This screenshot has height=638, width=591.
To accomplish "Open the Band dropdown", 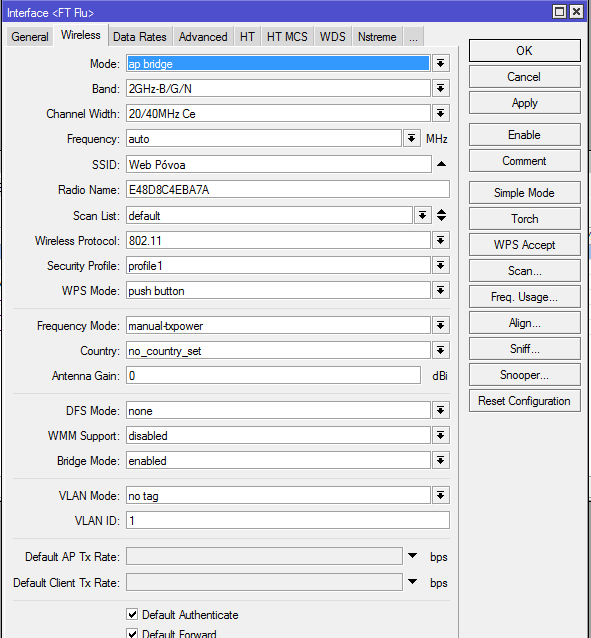I will (x=440, y=88).
